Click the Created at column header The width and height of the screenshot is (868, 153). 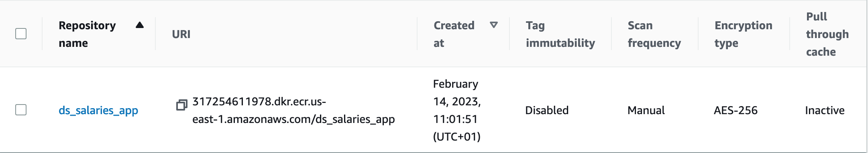click(x=454, y=34)
